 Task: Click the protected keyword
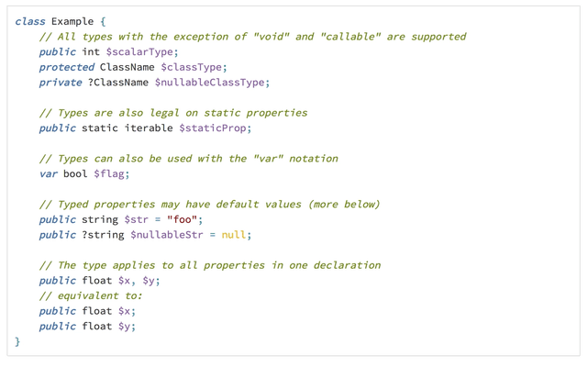click(x=66, y=67)
